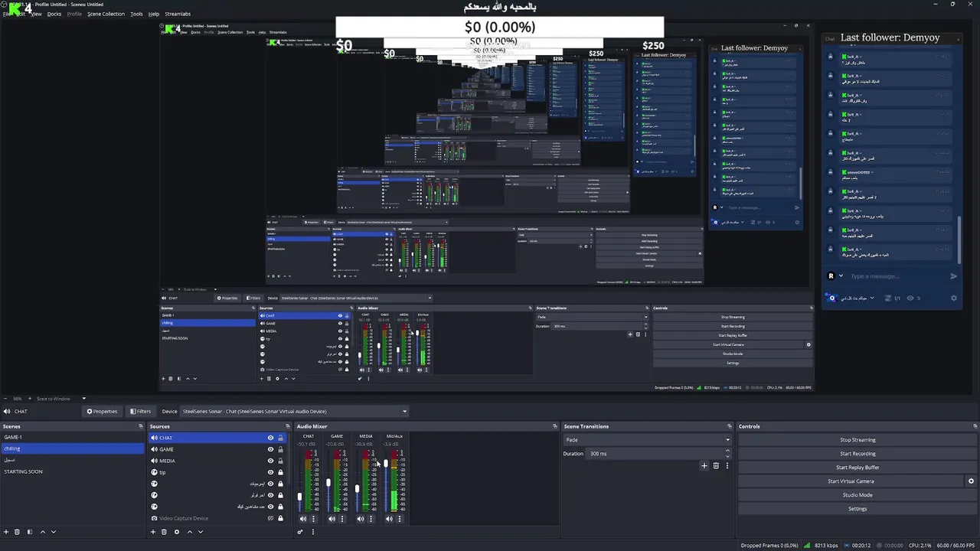The width and height of the screenshot is (980, 551).
Task: Add a scene transition with the plus icon
Action: point(704,465)
